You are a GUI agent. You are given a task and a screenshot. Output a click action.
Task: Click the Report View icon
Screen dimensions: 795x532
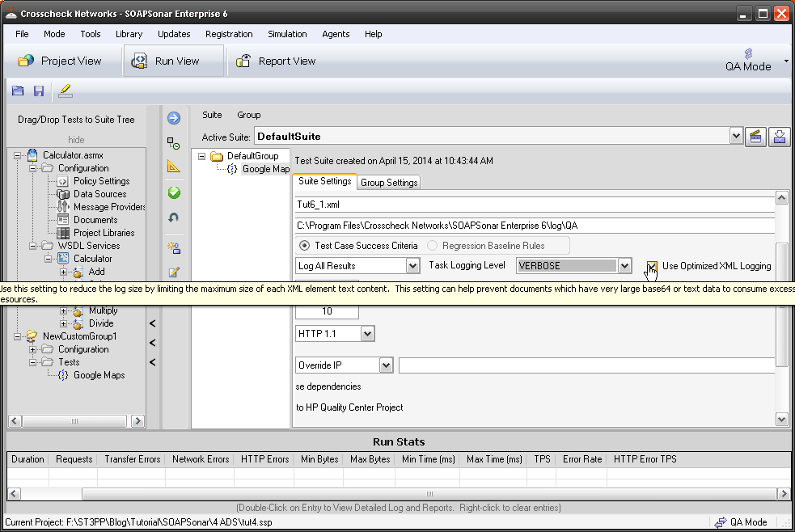click(x=243, y=61)
